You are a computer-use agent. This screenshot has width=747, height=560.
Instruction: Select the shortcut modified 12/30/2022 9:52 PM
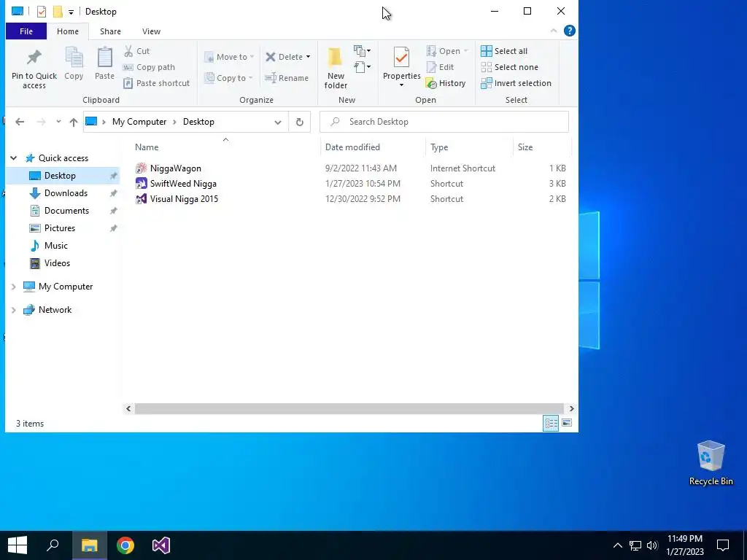351,199
